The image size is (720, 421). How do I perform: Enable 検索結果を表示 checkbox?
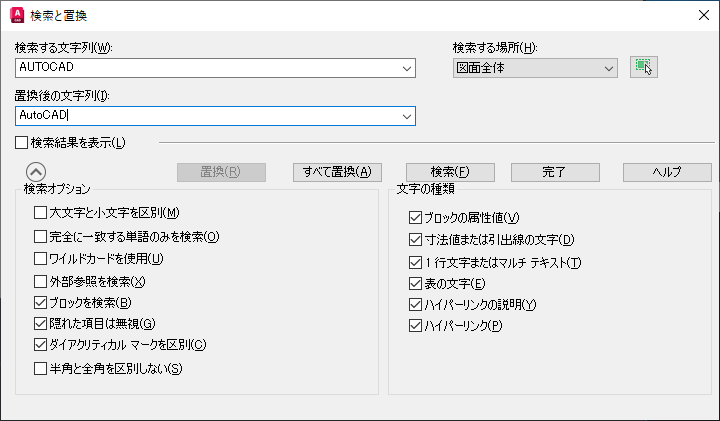click(x=22, y=143)
